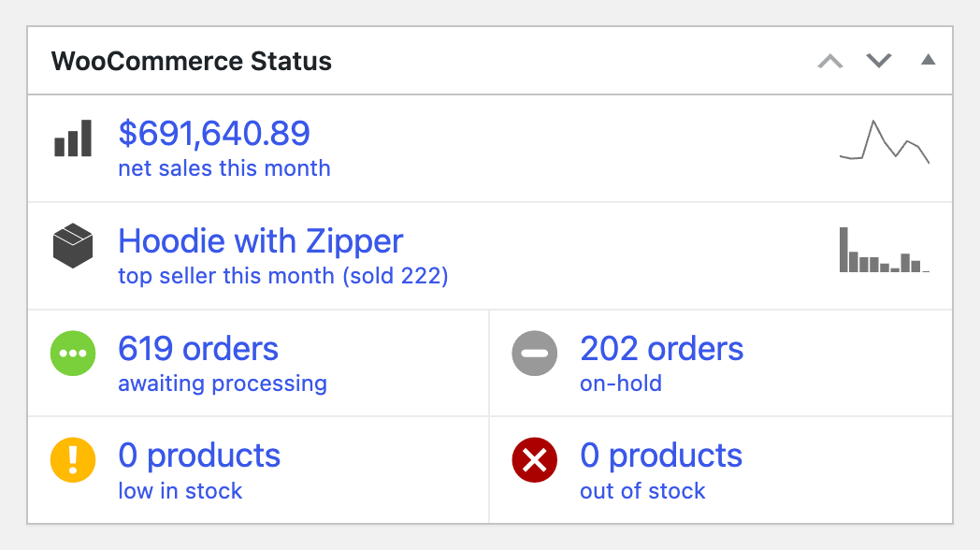Click the green awaiting processing icon
This screenshot has width=980, height=550.
tap(73, 354)
